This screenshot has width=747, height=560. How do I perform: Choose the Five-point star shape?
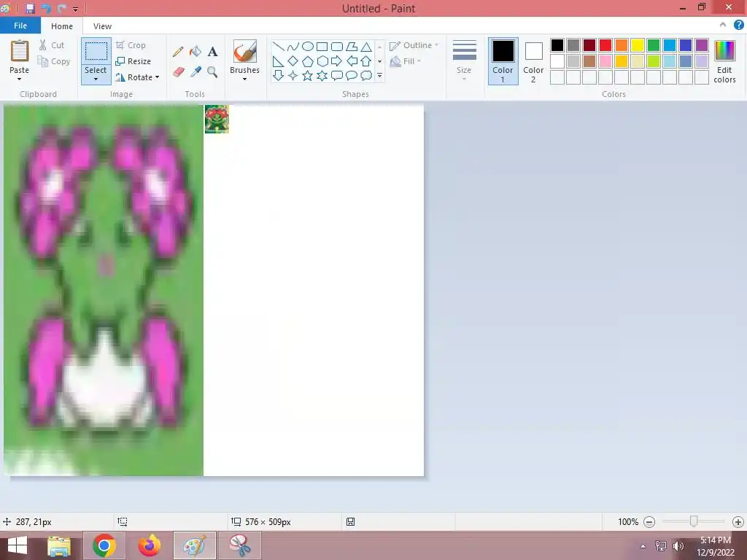[x=308, y=75]
